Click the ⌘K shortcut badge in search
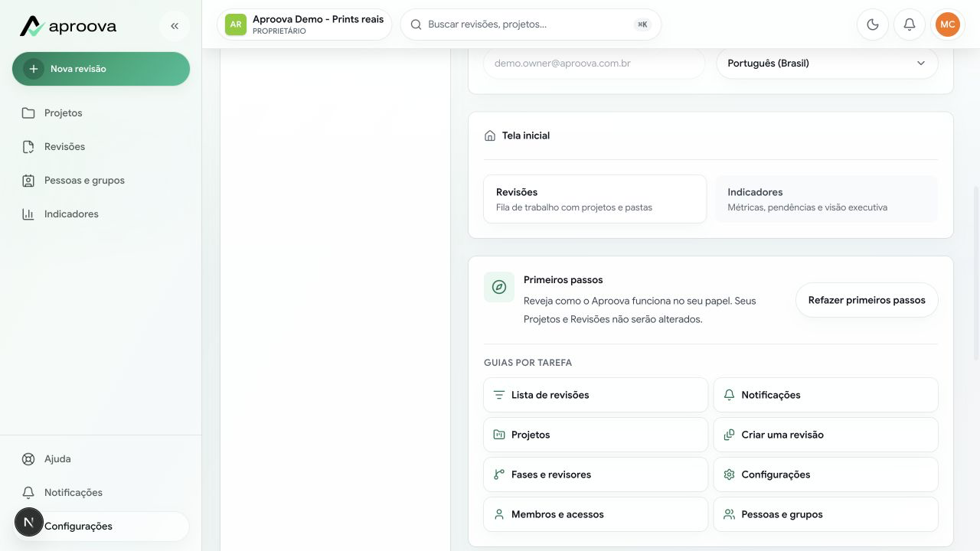The height and width of the screenshot is (551, 980). [642, 24]
